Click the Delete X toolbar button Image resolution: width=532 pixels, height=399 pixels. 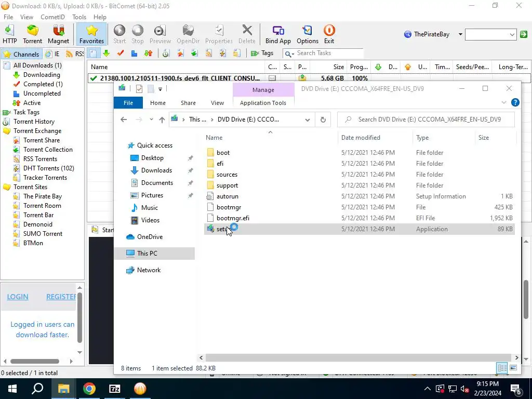point(247,34)
